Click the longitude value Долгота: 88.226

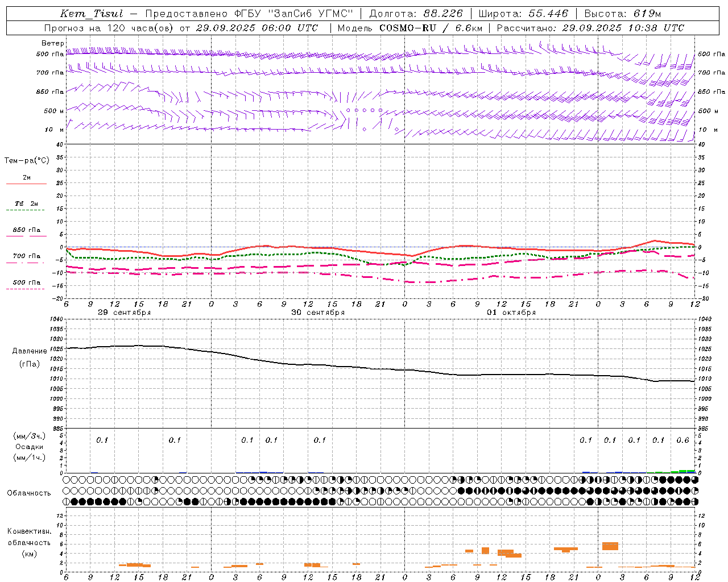coord(416,14)
